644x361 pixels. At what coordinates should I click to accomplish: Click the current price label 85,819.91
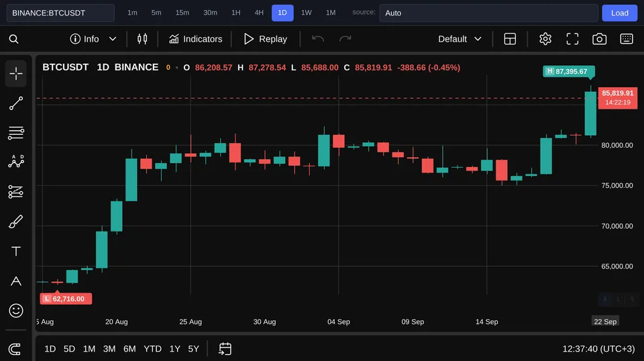pos(618,98)
